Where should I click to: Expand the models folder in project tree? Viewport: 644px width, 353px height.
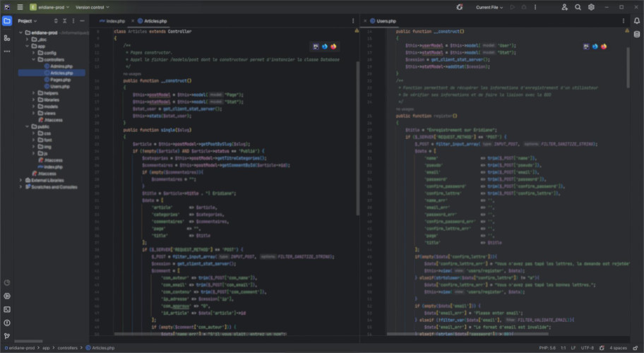pyautogui.click(x=32, y=106)
